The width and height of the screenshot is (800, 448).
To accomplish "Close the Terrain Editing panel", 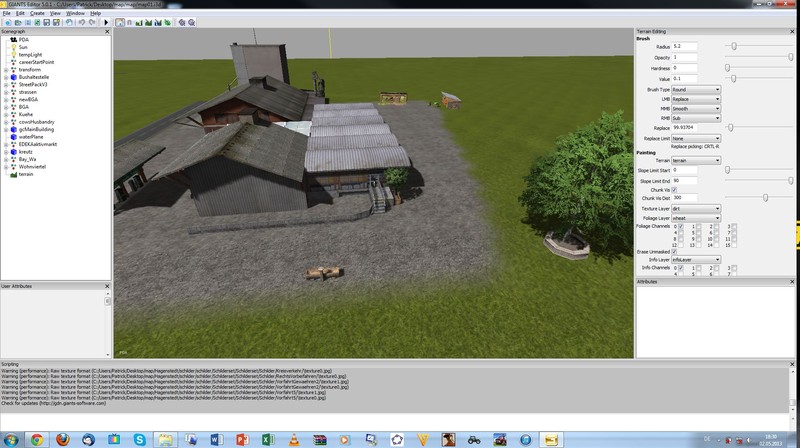I will click(x=792, y=32).
